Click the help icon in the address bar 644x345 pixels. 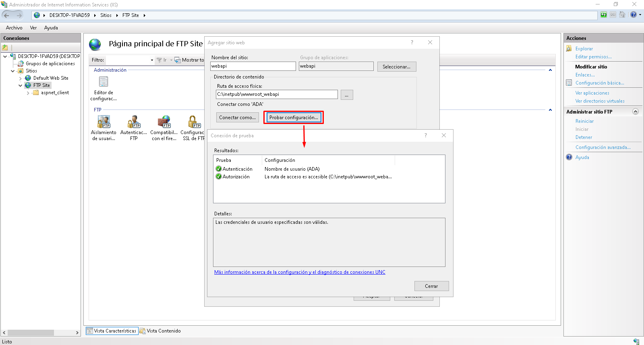[633, 15]
